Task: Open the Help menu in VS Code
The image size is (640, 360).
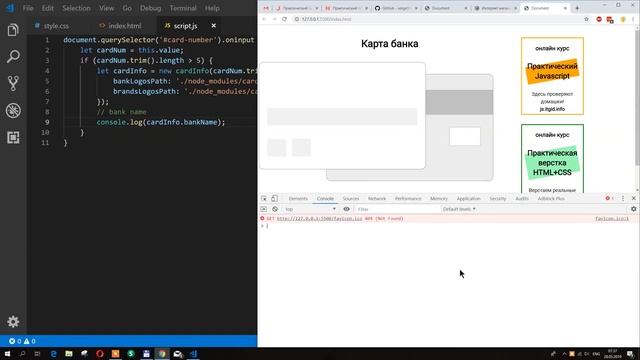Action: pyautogui.click(x=212, y=8)
